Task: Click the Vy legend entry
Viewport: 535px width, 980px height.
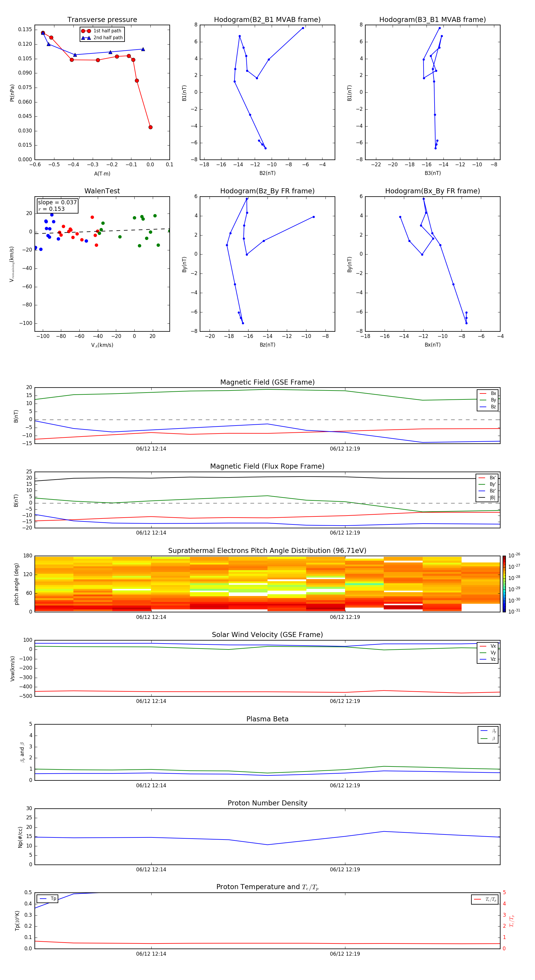Action: pyautogui.click(x=488, y=653)
